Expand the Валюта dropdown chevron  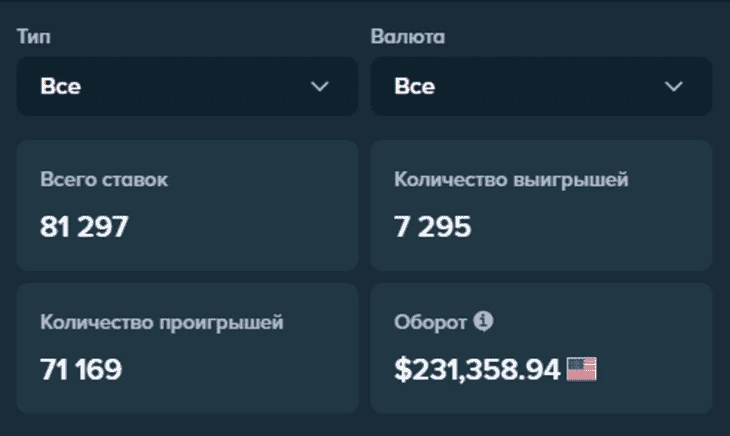(x=674, y=87)
